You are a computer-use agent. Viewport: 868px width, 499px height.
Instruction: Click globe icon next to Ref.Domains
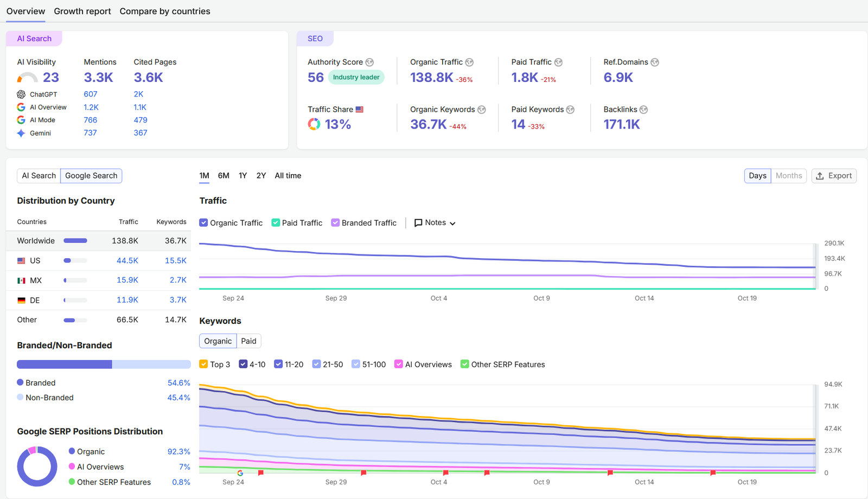tap(655, 62)
